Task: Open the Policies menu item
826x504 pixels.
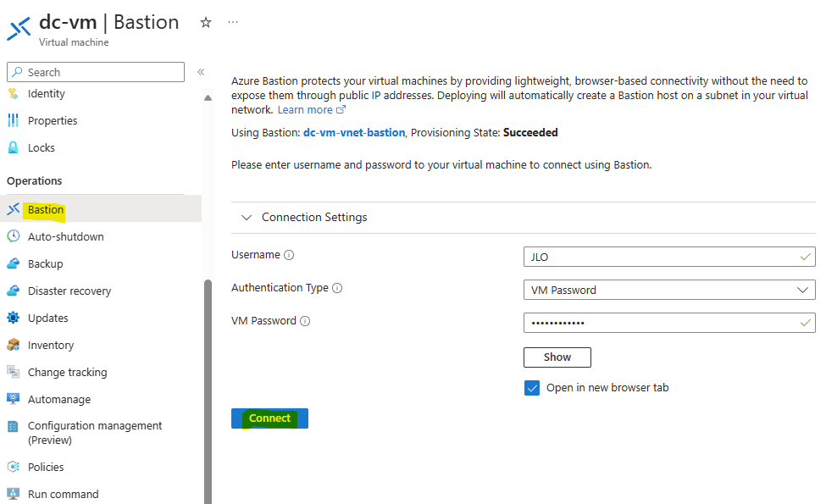Action: (46, 467)
